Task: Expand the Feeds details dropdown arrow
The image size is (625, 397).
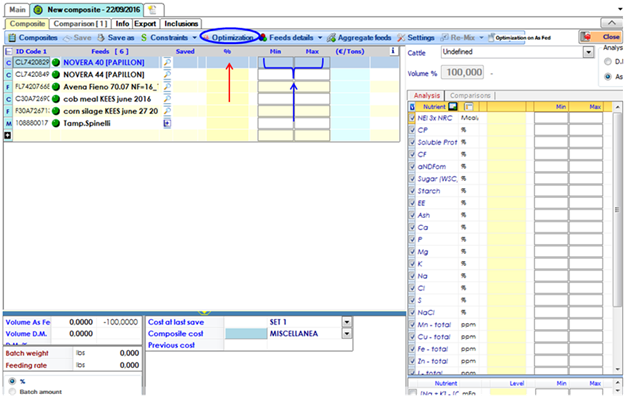Action: (320, 37)
